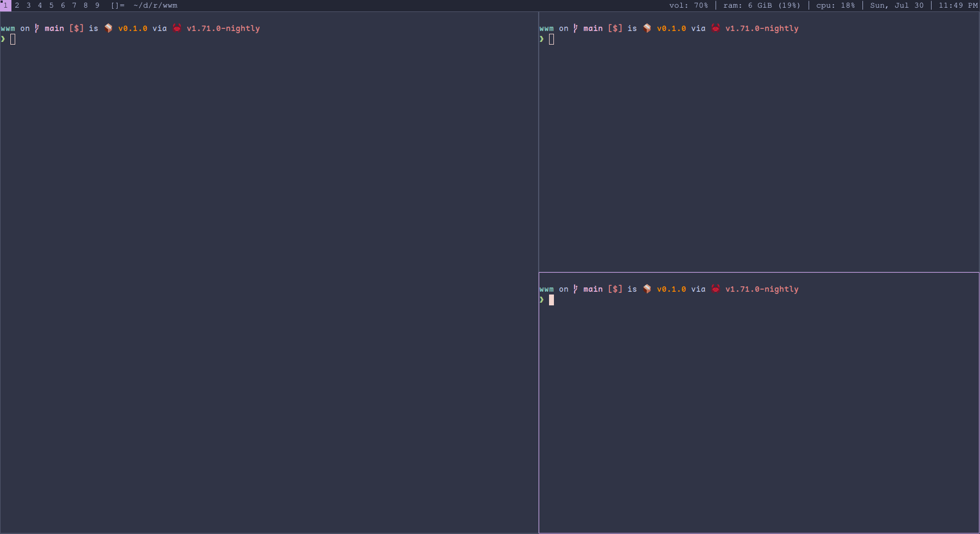Click the Rust crab icon in top-right terminal
The height and width of the screenshot is (534, 980).
pyautogui.click(x=716, y=28)
